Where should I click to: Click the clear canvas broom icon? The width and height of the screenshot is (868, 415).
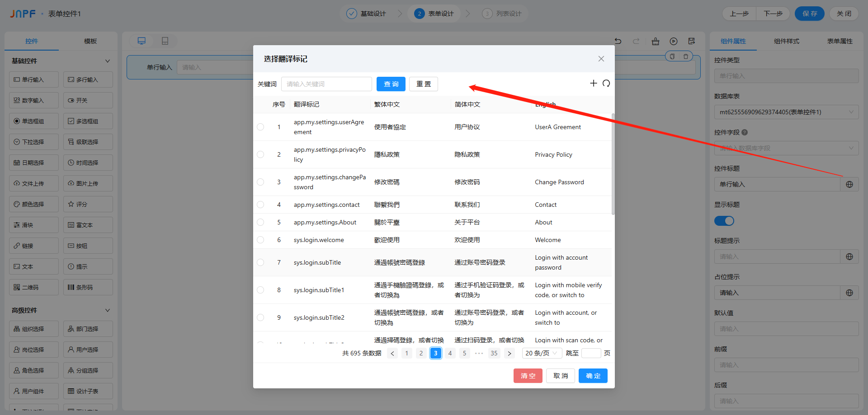(x=656, y=41)
